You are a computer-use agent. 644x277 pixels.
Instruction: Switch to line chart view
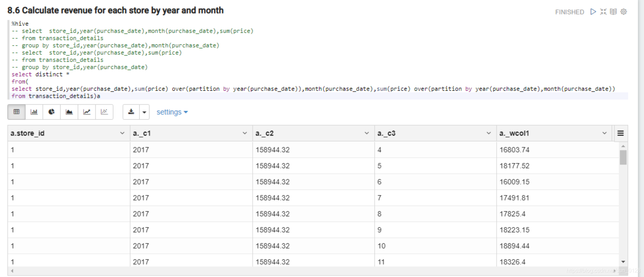point(87,112)
